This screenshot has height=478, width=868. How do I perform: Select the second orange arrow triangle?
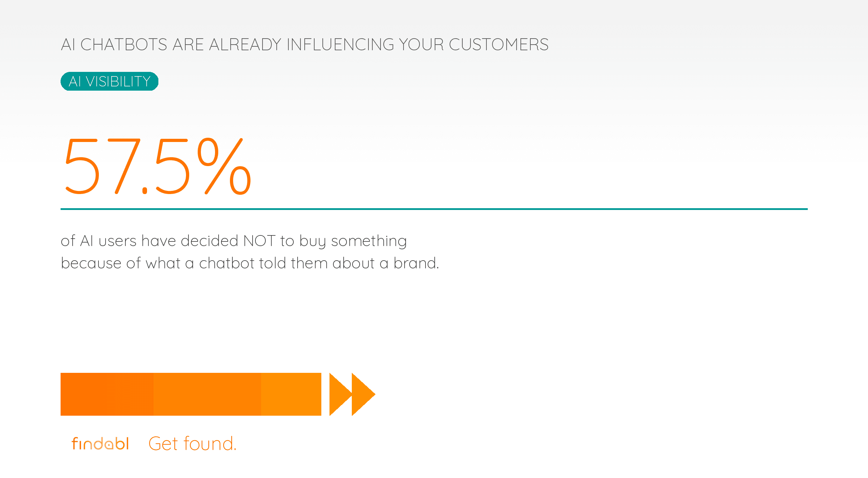tap(363, 394)
